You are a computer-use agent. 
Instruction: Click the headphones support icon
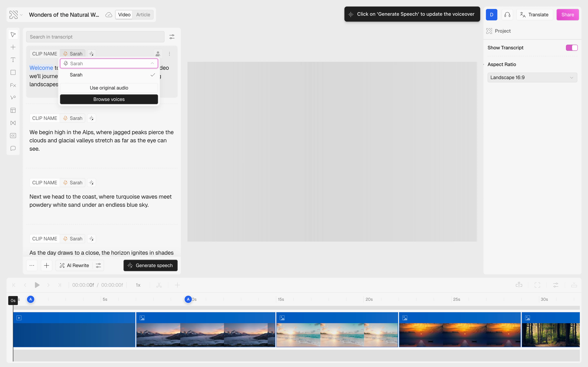[x=507, y=14]
